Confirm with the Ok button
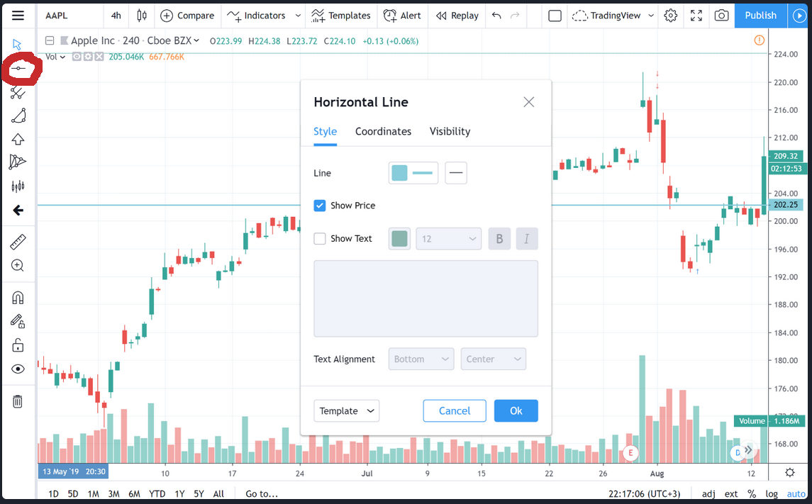The image size is (812, 504). [516, 411]
